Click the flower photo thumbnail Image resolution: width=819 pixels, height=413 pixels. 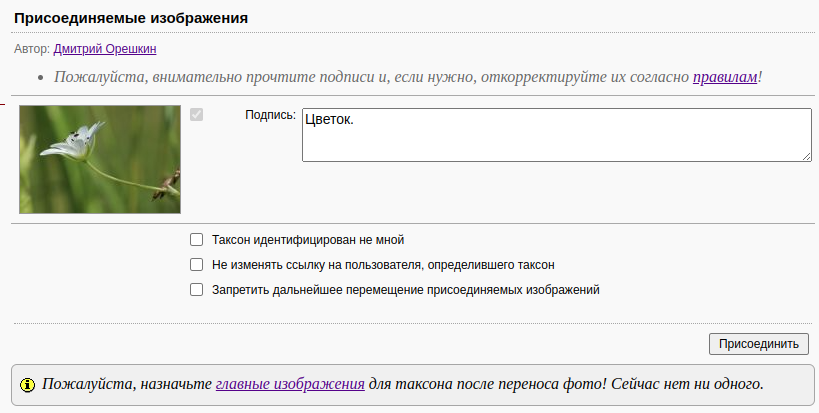click(x=100, y=159)
